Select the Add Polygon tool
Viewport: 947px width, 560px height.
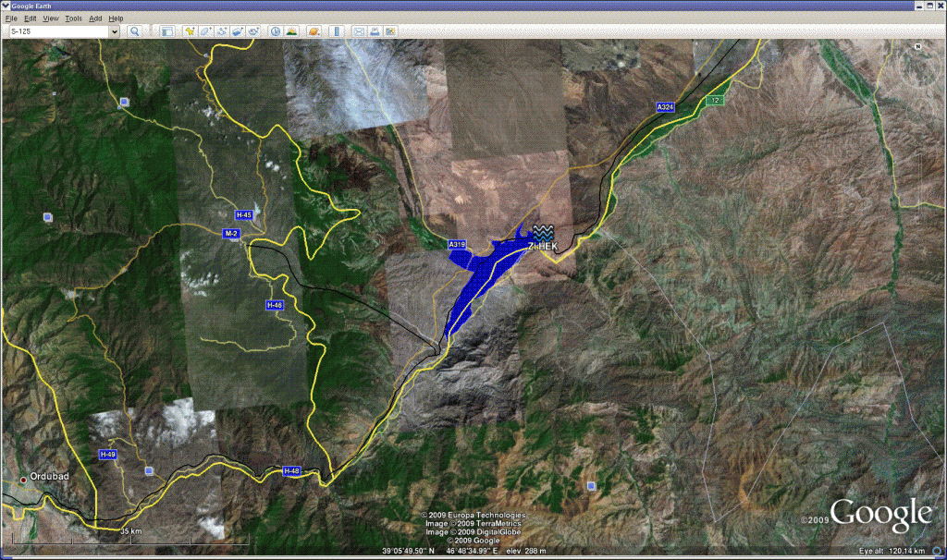point(205,31)
